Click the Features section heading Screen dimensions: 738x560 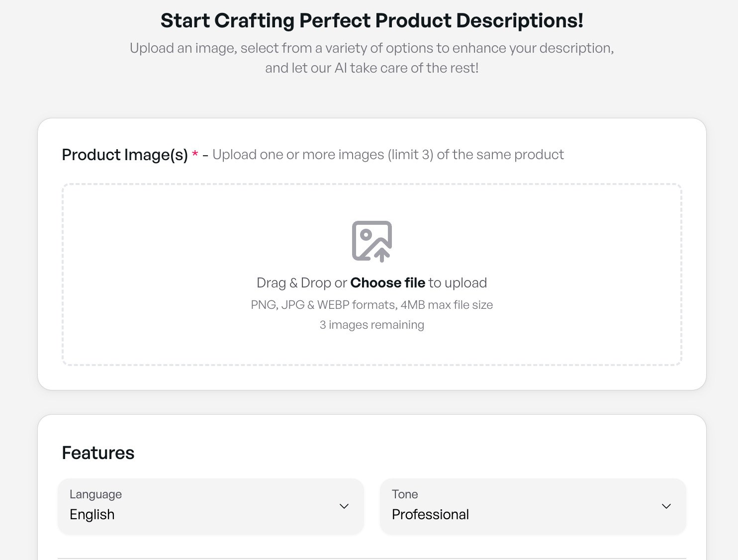(98, 453)
